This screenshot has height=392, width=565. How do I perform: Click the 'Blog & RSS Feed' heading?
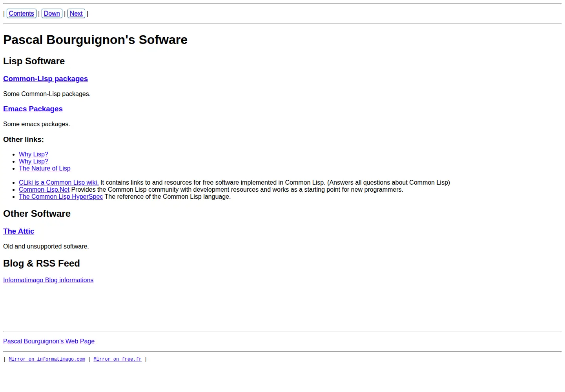tap(42, 263)
